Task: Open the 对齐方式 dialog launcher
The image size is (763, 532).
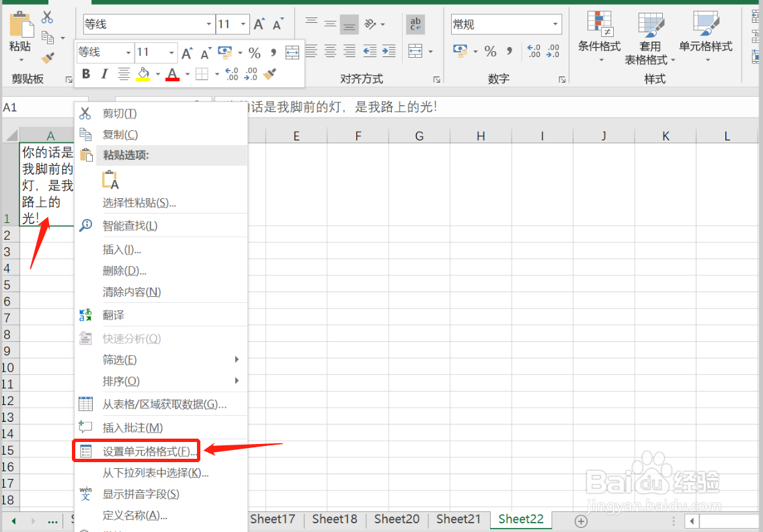Action: click(x=436, y=79)
